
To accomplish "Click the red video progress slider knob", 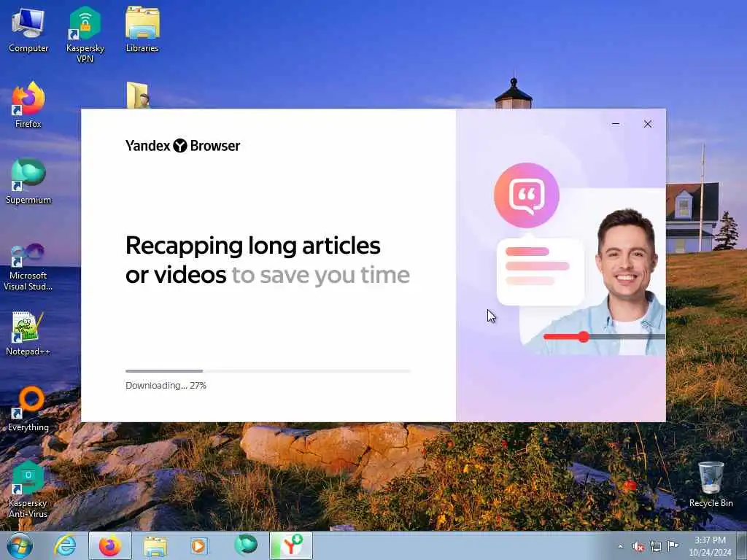I will point(584,337).
